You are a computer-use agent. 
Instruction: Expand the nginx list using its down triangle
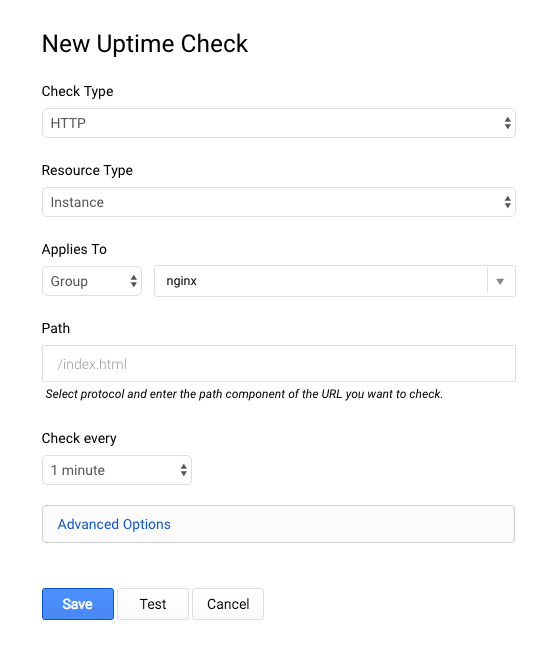tap(500, 281)
